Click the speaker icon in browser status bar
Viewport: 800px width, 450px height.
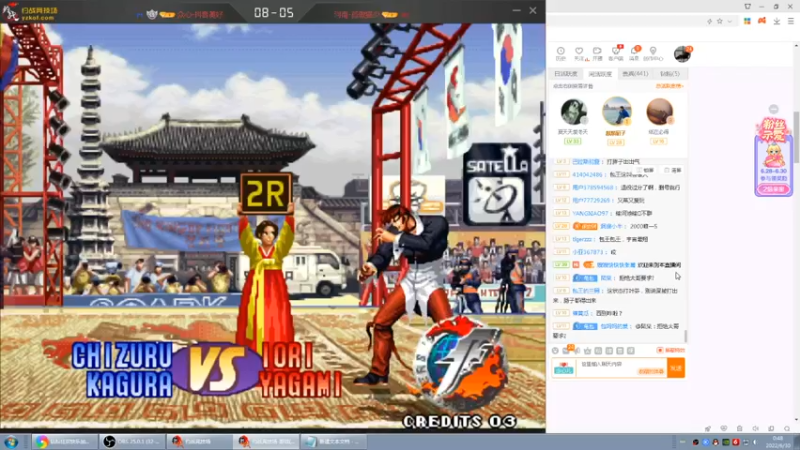pos(756,429)
